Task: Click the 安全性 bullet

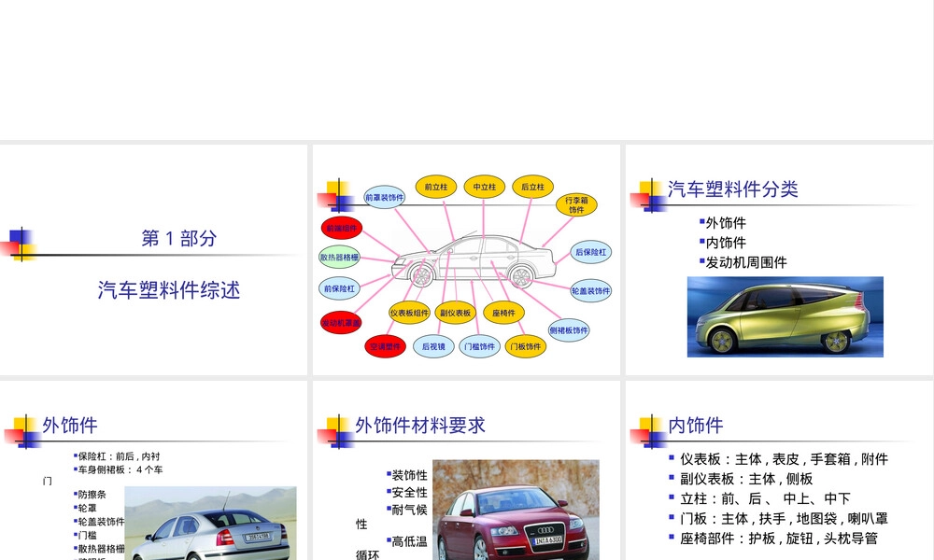Action: pyautogui.click(x=407, y=492)
